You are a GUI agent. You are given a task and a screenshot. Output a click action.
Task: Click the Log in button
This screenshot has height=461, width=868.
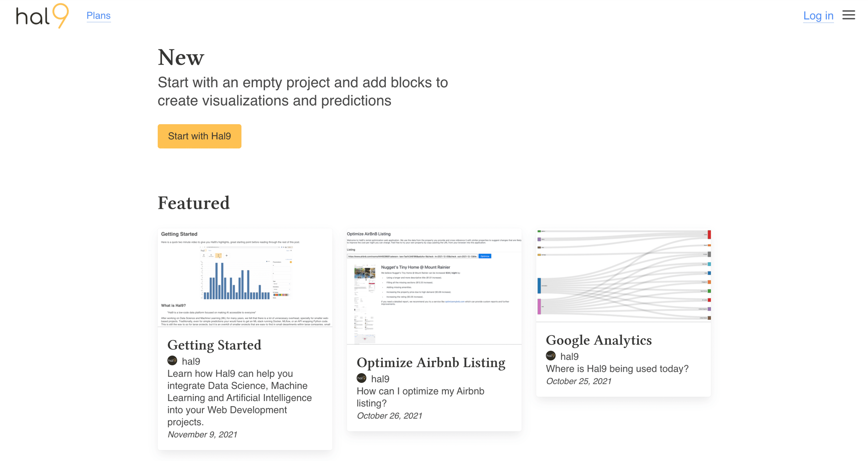pyautogui.click(x=818, y=16)
